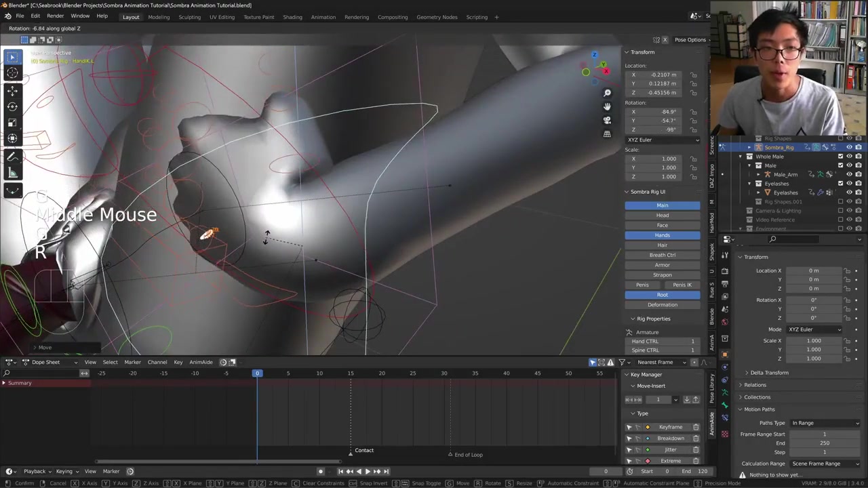Toggle camera view in the viewport
The image size is (868, 488).
pos(607,120)
